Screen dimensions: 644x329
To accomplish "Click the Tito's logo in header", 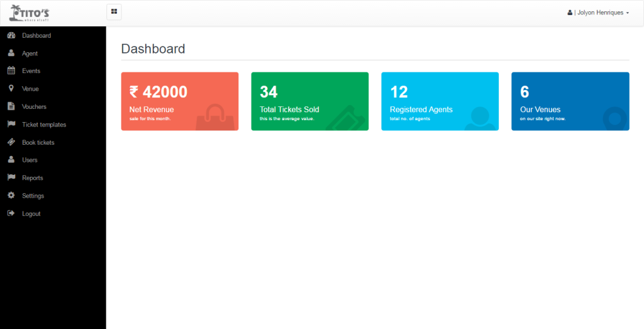I will (29, 13).
